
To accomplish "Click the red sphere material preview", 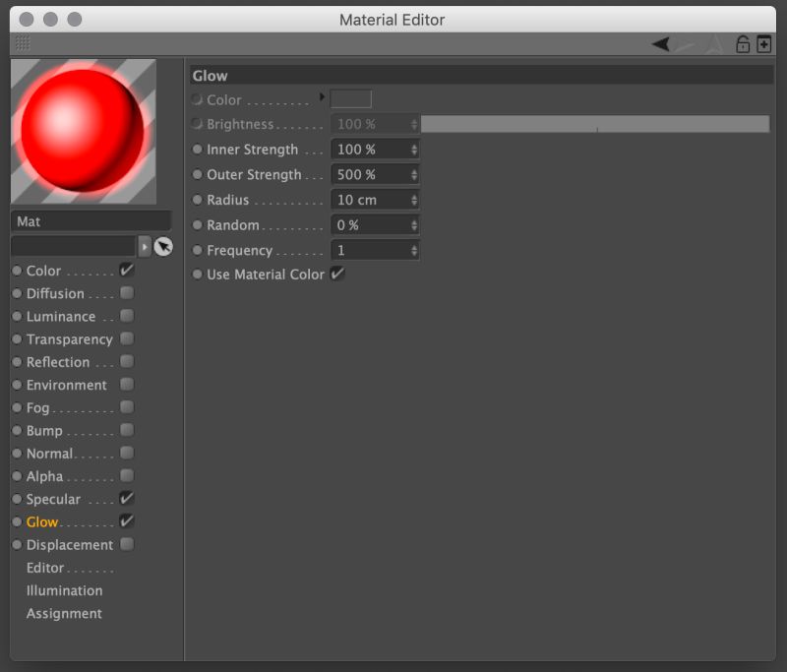I will pos(84,132).
